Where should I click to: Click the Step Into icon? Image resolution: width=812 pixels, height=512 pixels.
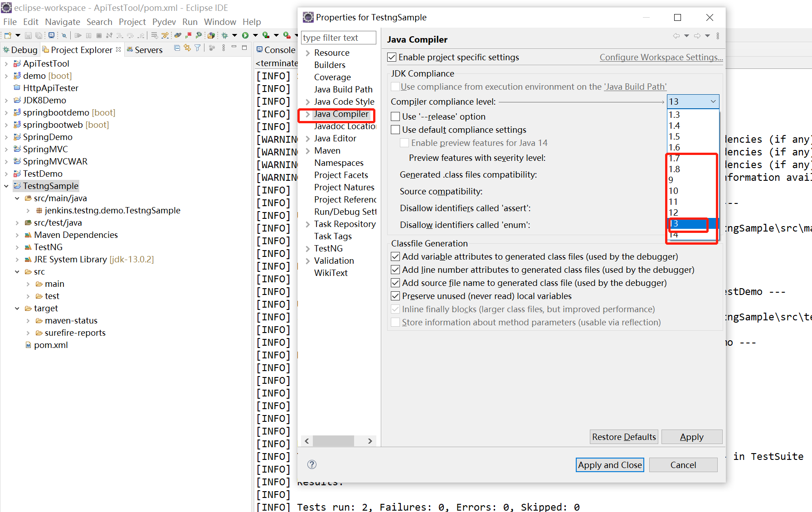coord(119,35)
